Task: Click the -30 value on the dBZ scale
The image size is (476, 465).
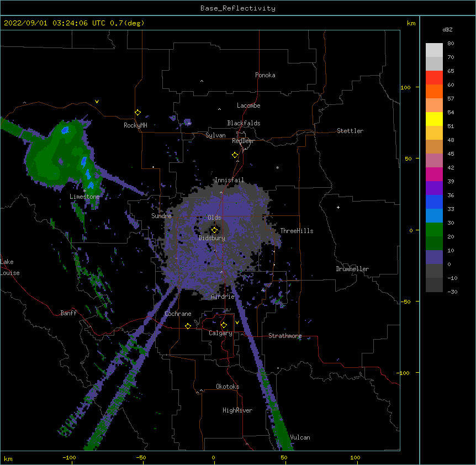Action: click(x=452, y=292)
